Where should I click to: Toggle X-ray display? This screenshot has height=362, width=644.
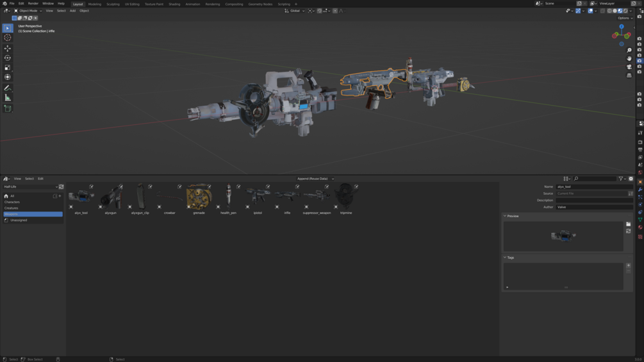(x=602, y=11)
